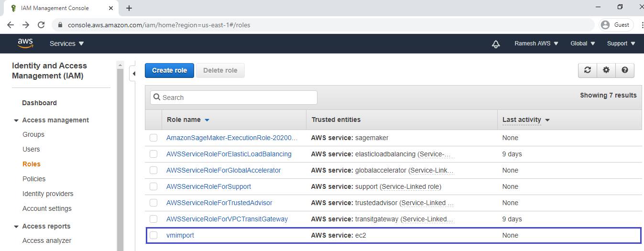Open the Support dropdown menu
The image size is (644, 251).
pos(621,44)
